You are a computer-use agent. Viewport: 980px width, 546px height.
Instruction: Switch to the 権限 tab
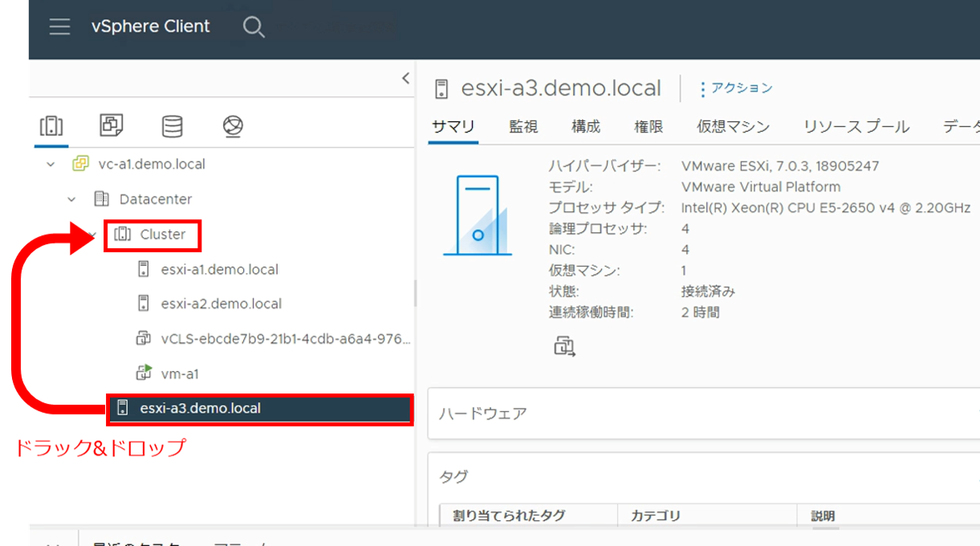649,127
